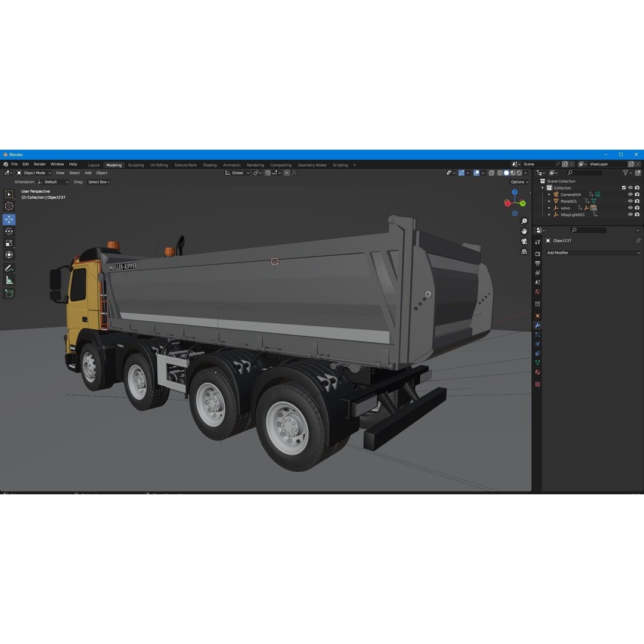
Task: Uncheck the Collection exclude checkbox
Action: 624,188
